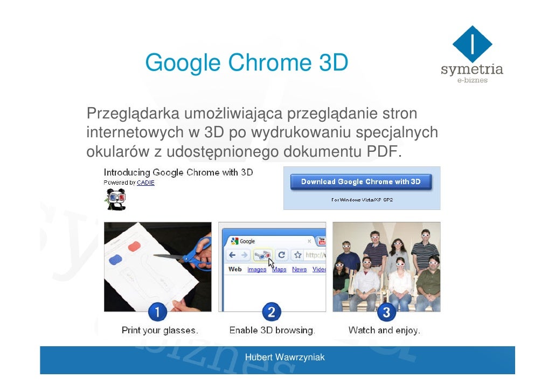Click the caption Print your glasses.
This screenshot has width=555, height=392.
159,331
